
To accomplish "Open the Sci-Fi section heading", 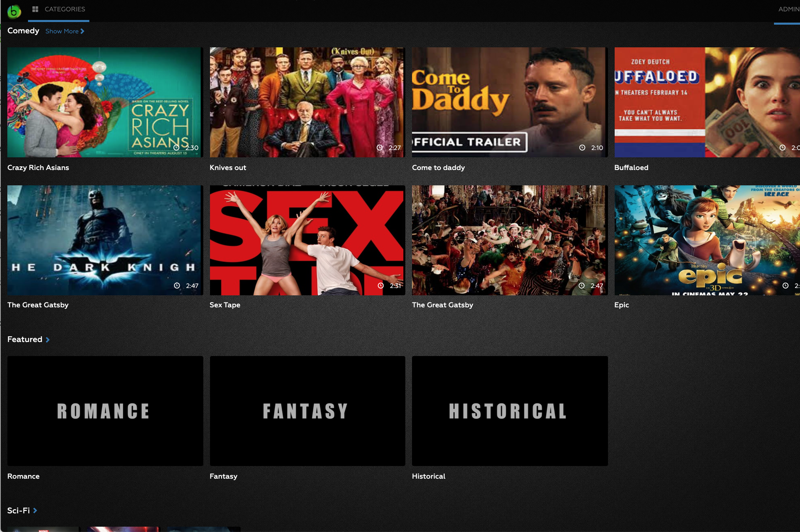I will pyautogui.click(x=18, y=510).
